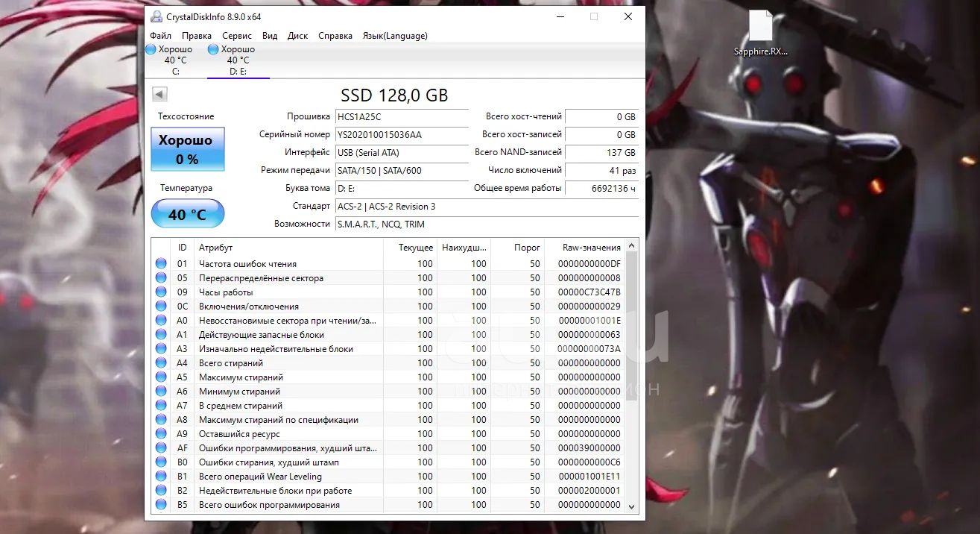Click status icon for Всего стираний
This screenshot has height=534, width=980.
pos(161,362)
